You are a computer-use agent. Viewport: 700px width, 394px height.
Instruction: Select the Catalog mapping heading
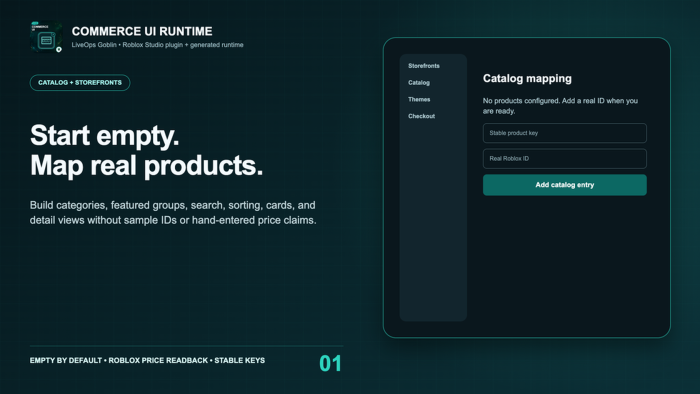[x=527, y=79]
